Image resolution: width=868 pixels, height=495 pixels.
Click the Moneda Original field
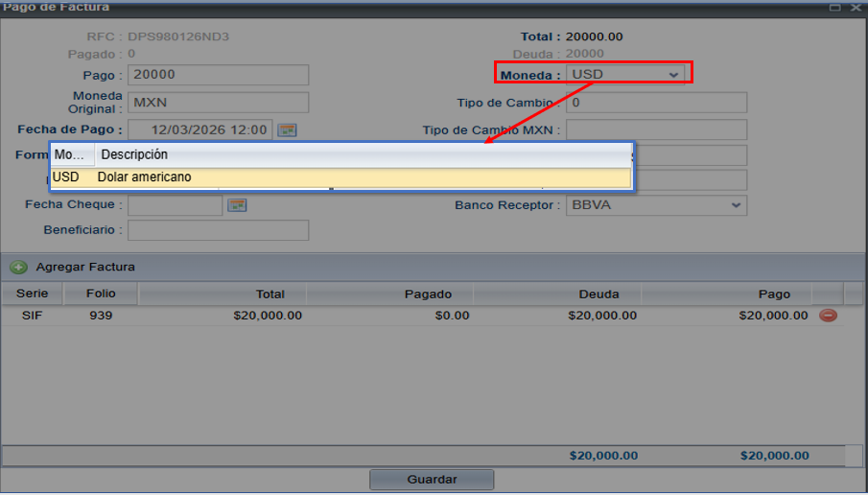[x=219, y=103]
